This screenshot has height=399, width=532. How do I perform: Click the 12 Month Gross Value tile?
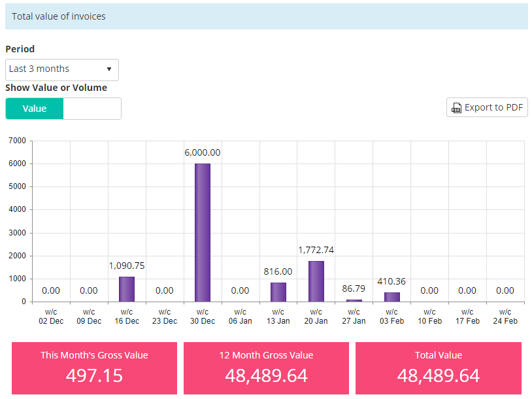(266, 368)
